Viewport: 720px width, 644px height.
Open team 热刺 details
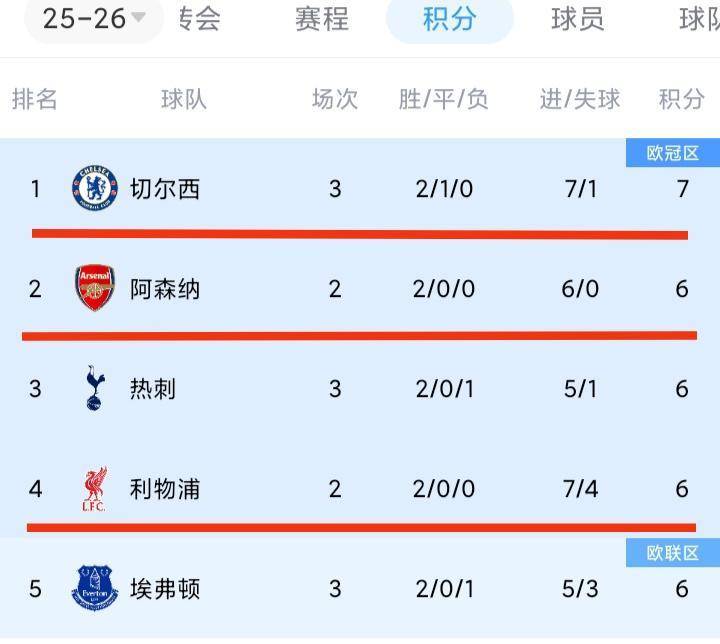[x=153, y=388]
